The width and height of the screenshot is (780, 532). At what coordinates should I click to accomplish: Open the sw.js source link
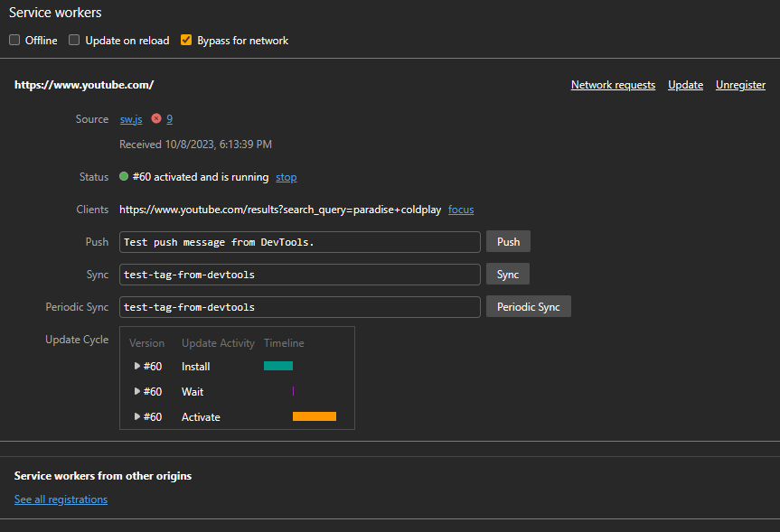[131, 119]
